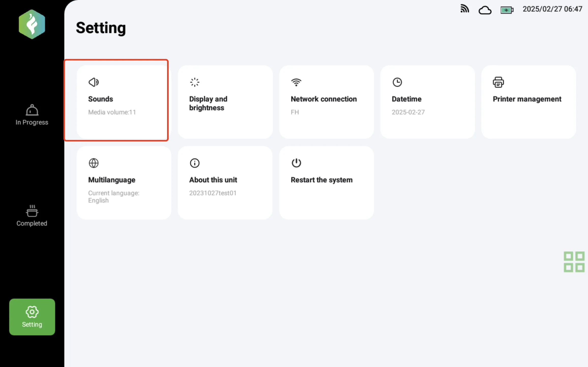
Task: Open About this unit label
Action: [x=213, y=180]
